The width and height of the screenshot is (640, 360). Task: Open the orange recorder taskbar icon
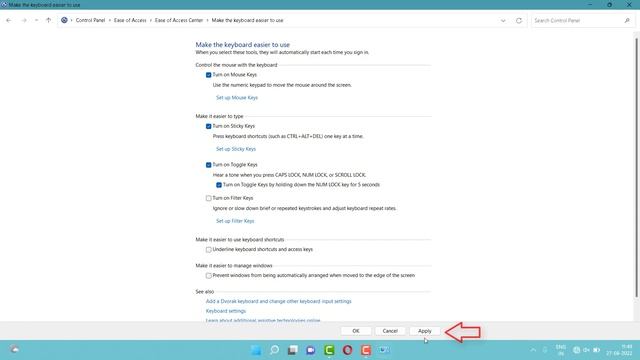[366, 350]
